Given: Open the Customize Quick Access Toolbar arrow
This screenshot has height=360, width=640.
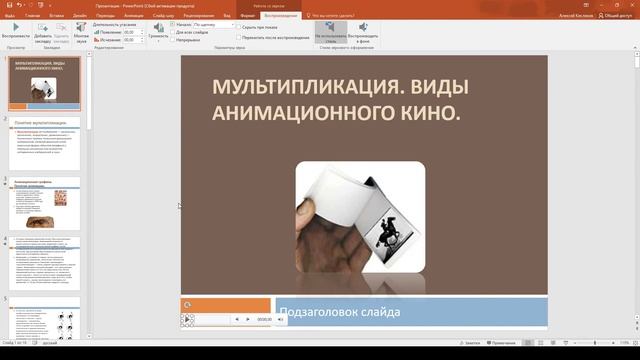Looking at the screenshot, I should click(50, 6).
